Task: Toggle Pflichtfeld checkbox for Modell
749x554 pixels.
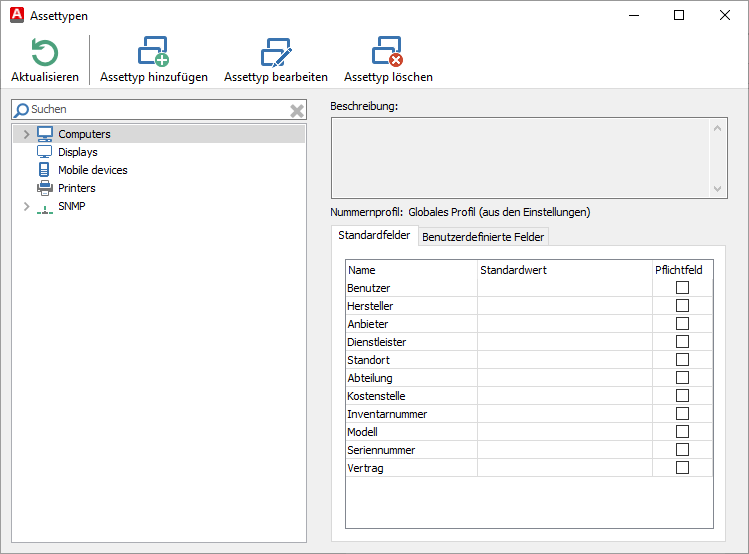Action: click(682, 432)
